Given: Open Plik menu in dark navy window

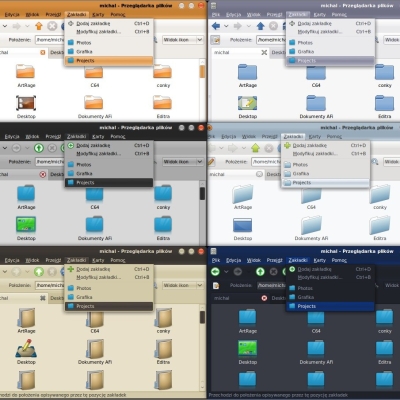Looking at the screenshot, I should (216, 260).
